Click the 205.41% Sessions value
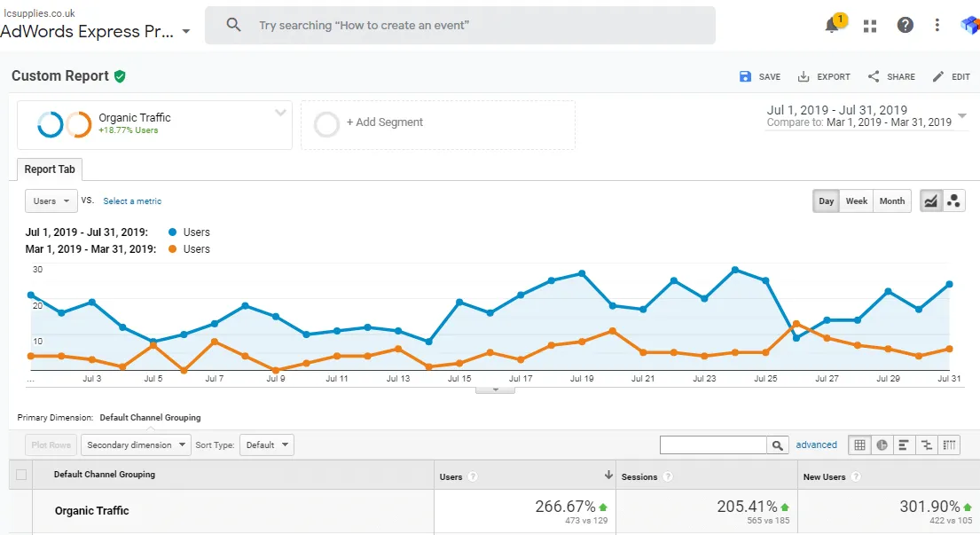980x535 pixels. tap(747, 507)
